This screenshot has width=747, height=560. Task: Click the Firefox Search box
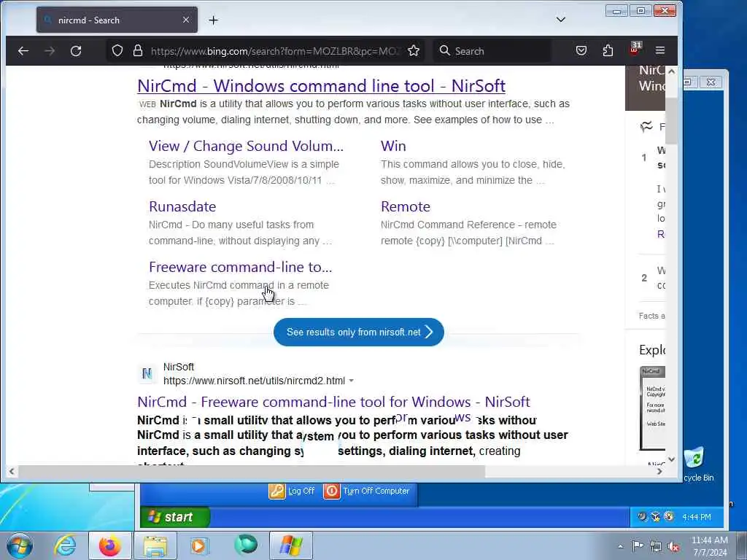click(491, 51)
